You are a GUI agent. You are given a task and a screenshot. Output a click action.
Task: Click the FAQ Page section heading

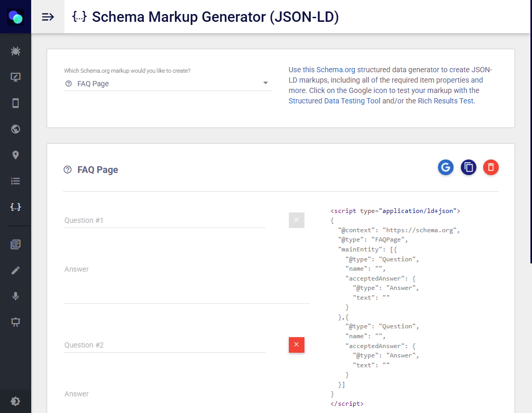coord(98,170)
